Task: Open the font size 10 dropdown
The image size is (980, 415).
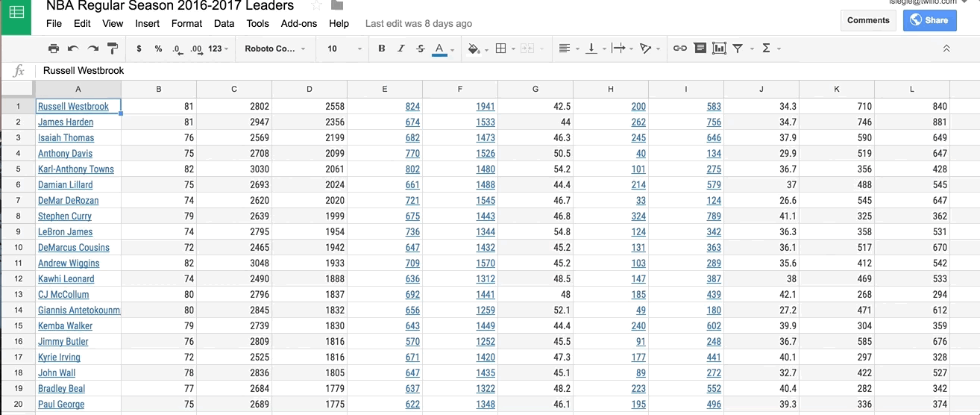Action: (344, 49)
